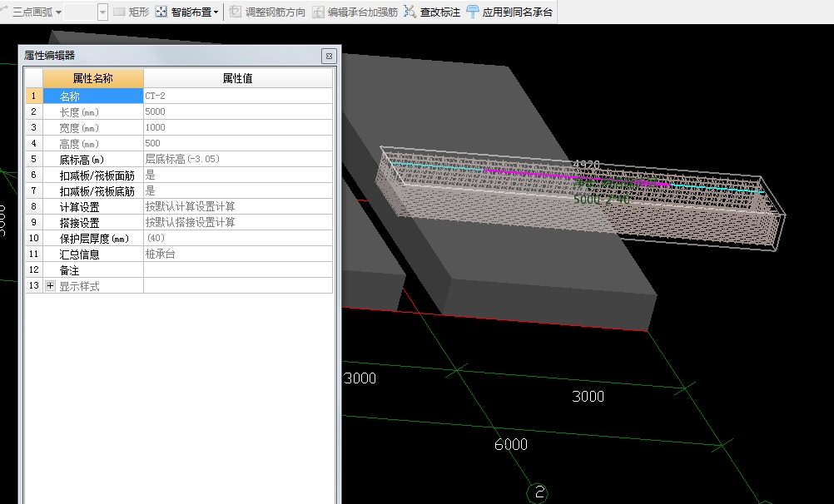
Task: Click the 4920 rebar dimension label
Action: 586,165
